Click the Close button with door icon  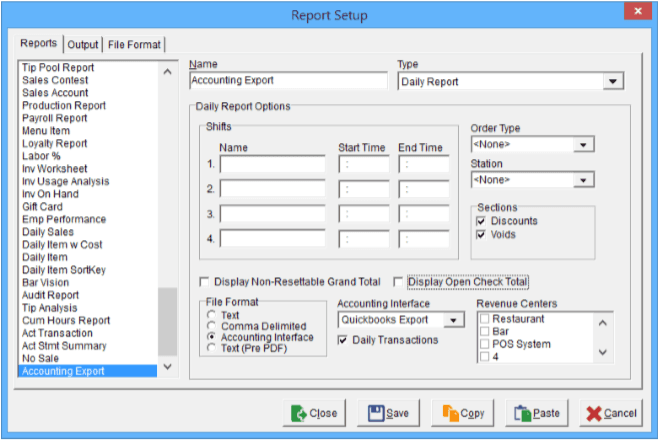(x=315, y=413)
